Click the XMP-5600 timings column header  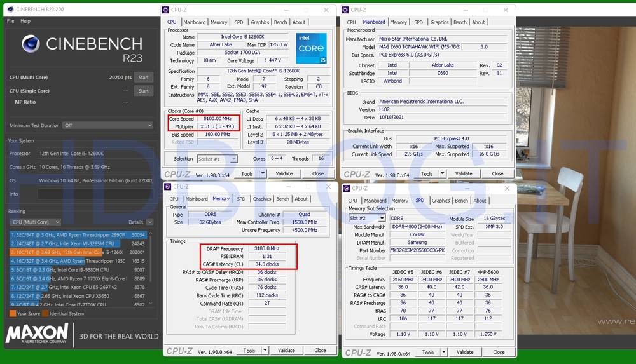(488, 272)
